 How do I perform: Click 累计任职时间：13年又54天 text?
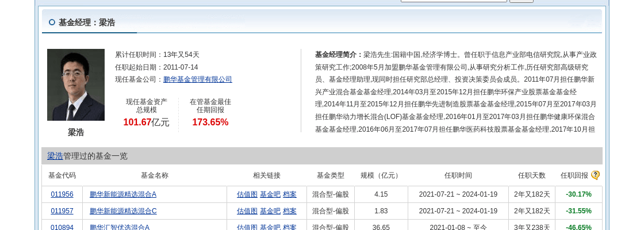(158, 55)
